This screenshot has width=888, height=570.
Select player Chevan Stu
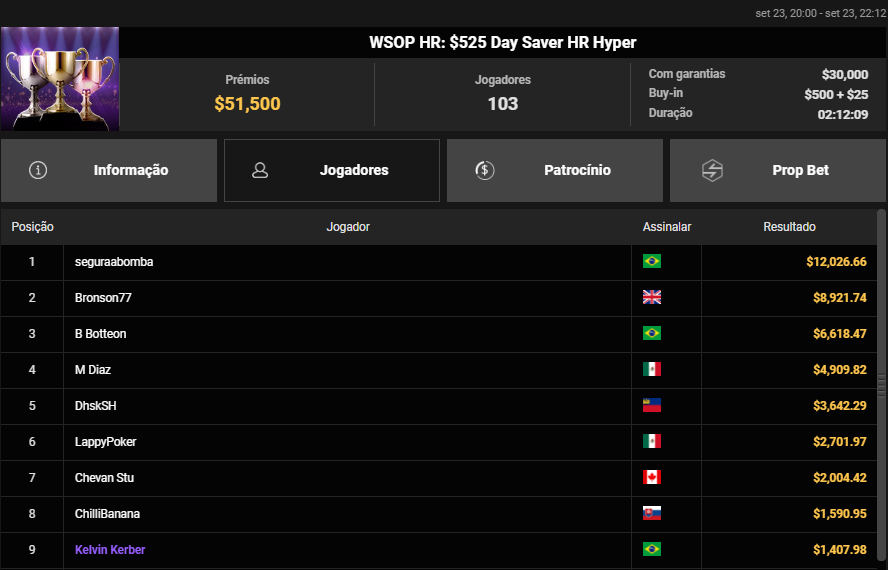click(104, 478)
